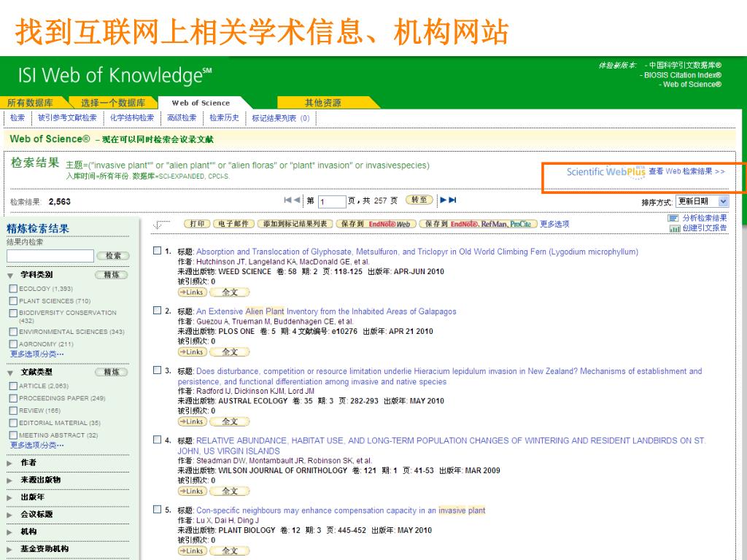747x560 pixels.
Task: Click the page number input field
Action: (x=332, y=201)
